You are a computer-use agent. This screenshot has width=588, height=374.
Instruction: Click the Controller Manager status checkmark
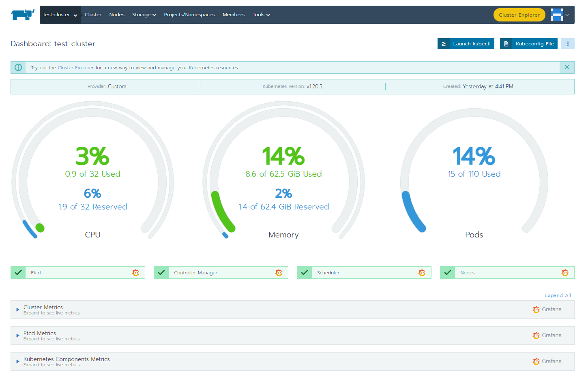click(161, 272)
